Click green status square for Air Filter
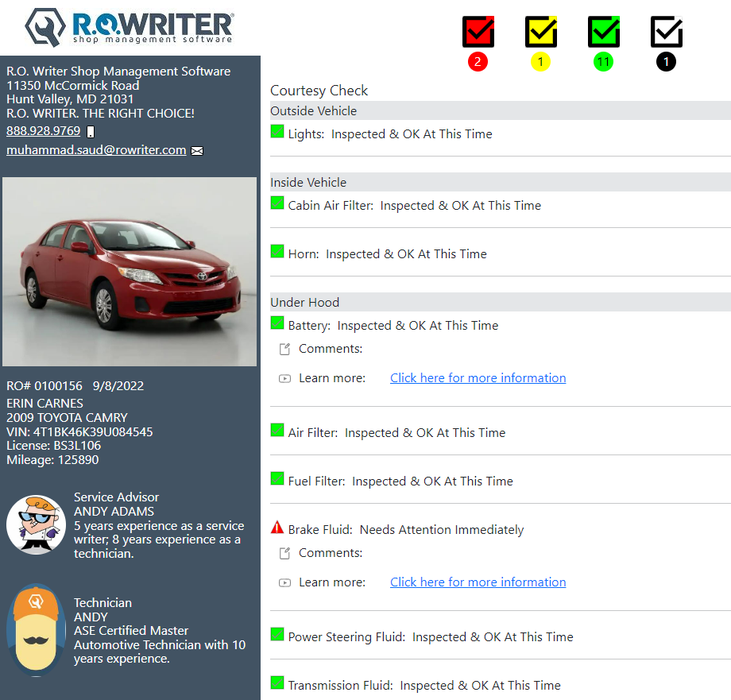Screen dimensions: 731x700 (x=277, y=430)
